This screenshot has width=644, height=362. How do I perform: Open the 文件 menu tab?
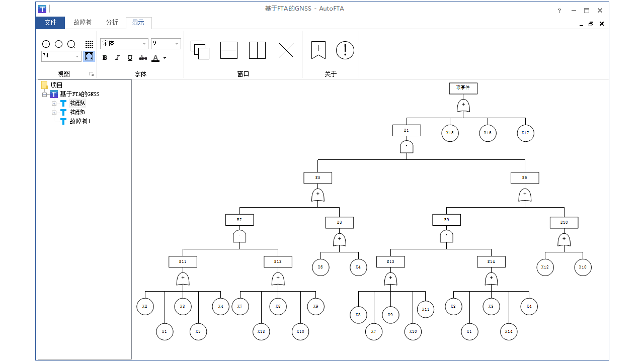(x=50, y=22)
